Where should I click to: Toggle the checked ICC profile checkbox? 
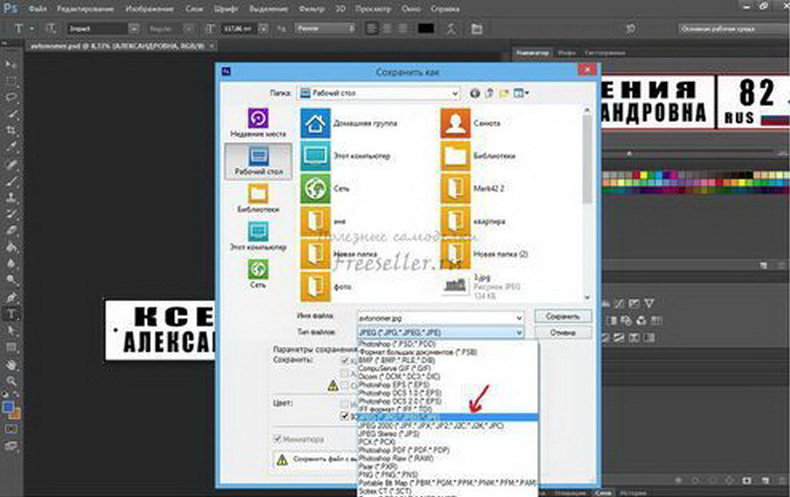click(x=345, y=416)
